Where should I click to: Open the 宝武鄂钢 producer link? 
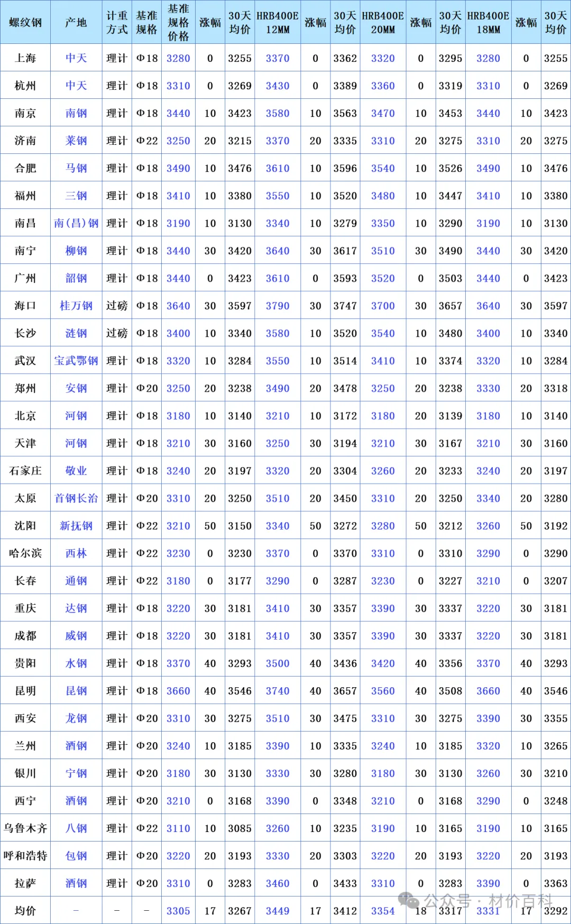point(76,361)
